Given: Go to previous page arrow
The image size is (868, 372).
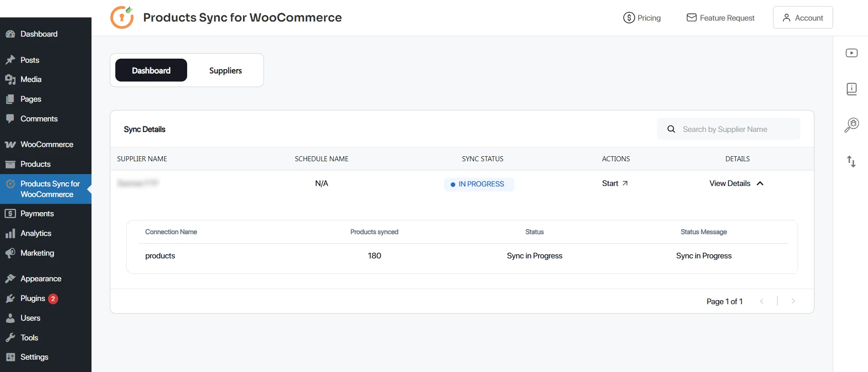Looking at the screenshot, I should click(762, 301).
